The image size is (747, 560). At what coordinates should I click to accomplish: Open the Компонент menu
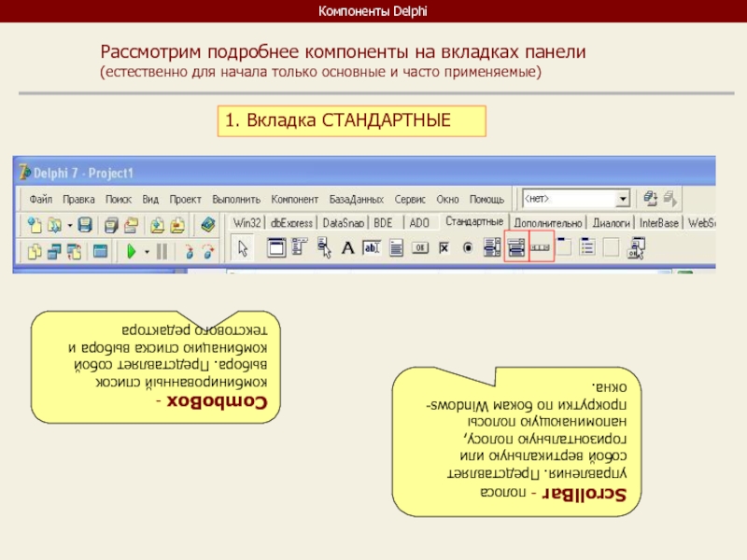pyautogui.click(x=294, y=199)
